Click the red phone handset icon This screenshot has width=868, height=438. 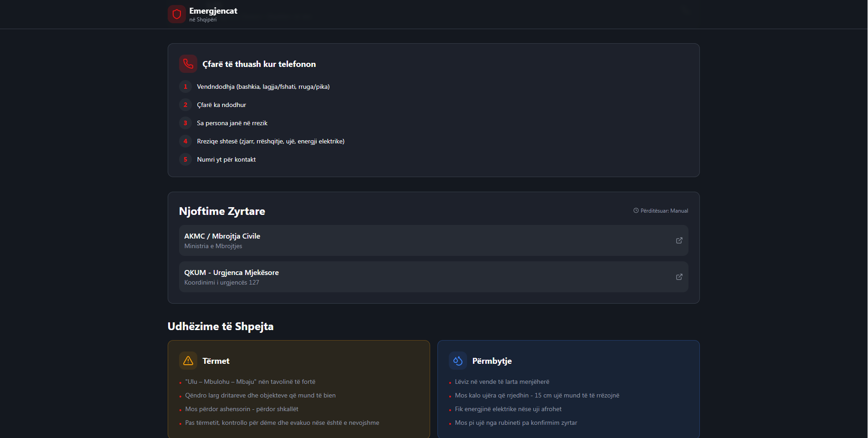pos(188,64)
